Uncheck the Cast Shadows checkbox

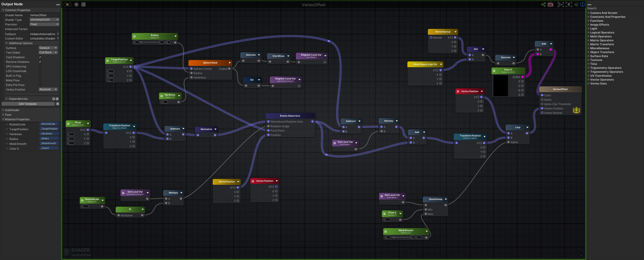point(40,57)
